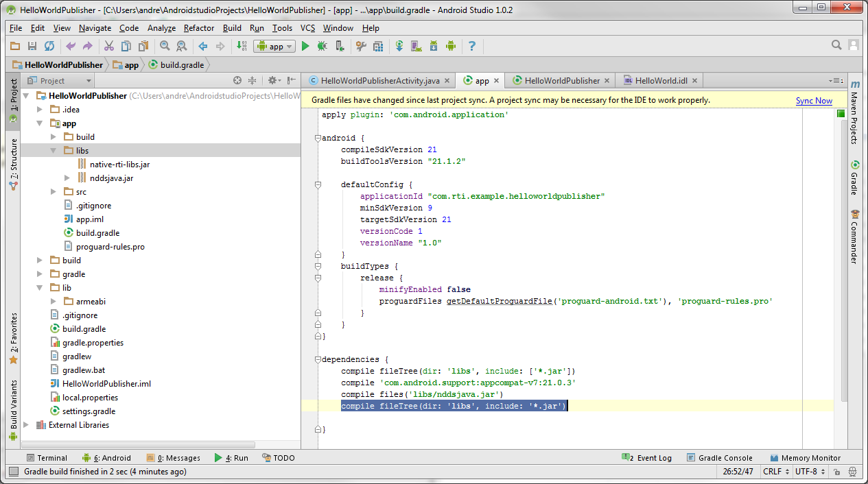The width and height of the screenshot is (868, 484).
Task: Expand External Libraries node
Action: pyautogui.click(x=26, y=425)
